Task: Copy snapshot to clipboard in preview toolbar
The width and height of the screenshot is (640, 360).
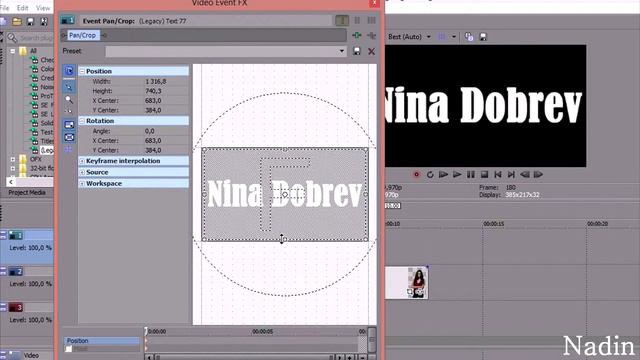Action: click(x=469, y=37)
